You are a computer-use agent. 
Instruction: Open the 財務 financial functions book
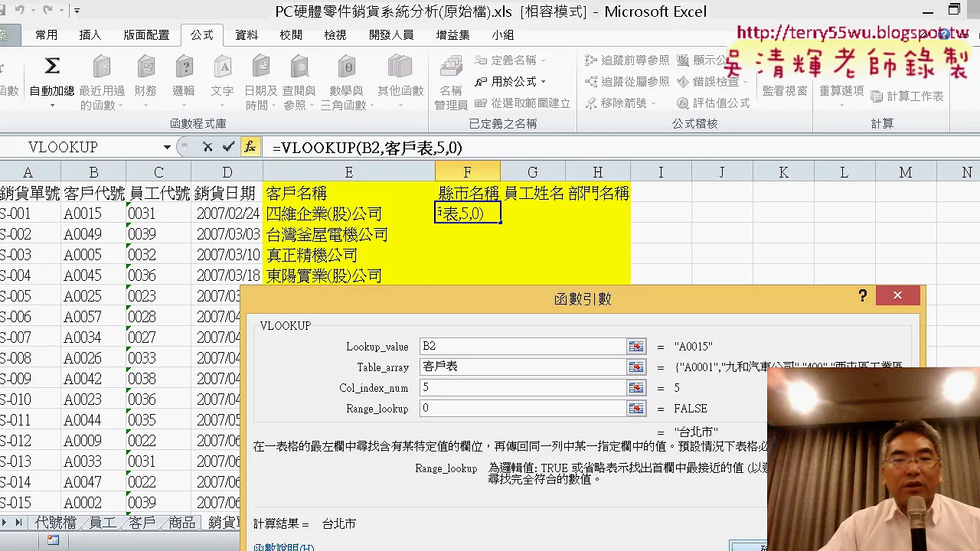(145, 67)
